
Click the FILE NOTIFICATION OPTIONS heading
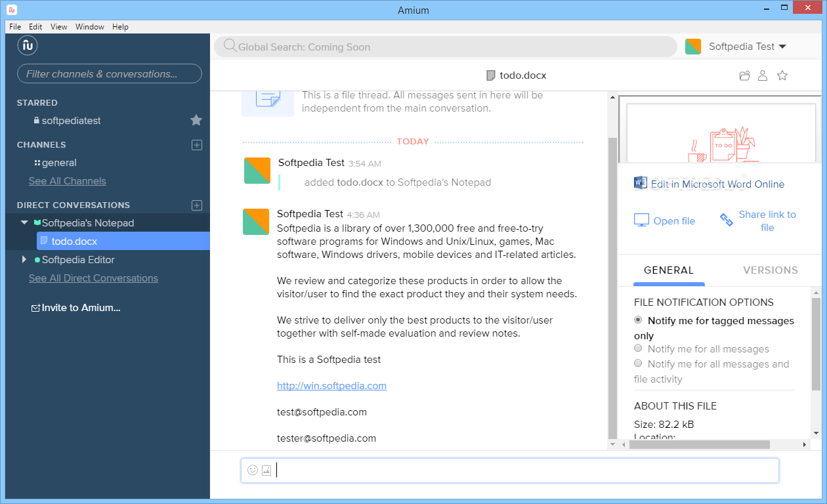click(x=704, y=303)
